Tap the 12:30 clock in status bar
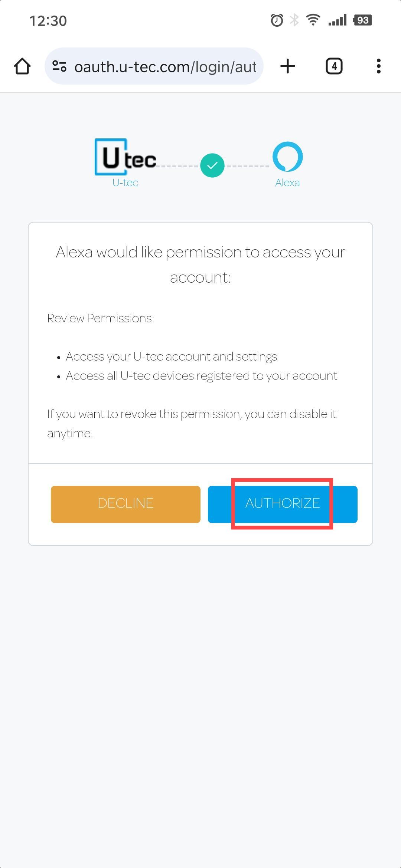Viewport: 401px width, 868px height. pyautogui.click(x=48, y=21)
